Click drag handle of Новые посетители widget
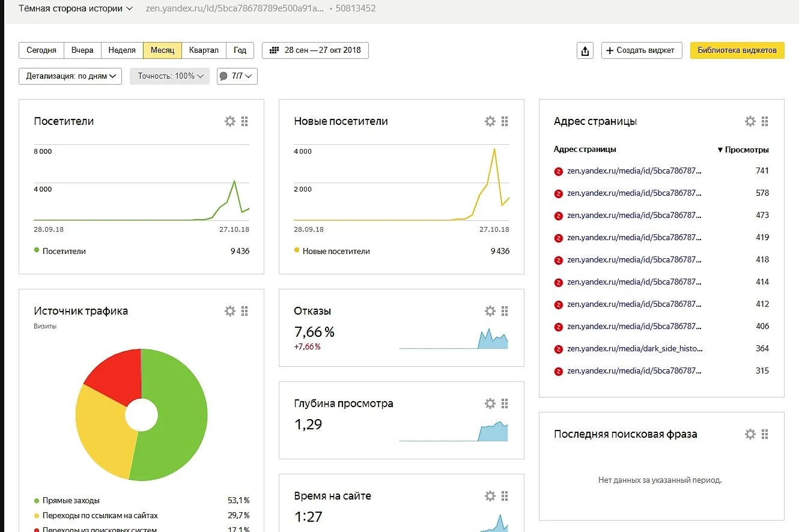The height and width of the screenshot is (532, 799). coord(505,121)
